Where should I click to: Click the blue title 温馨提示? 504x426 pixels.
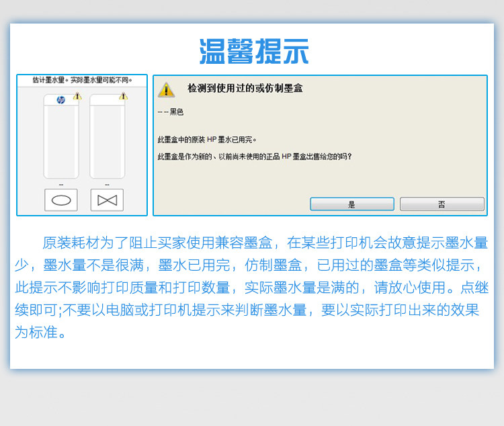point(254,51)
